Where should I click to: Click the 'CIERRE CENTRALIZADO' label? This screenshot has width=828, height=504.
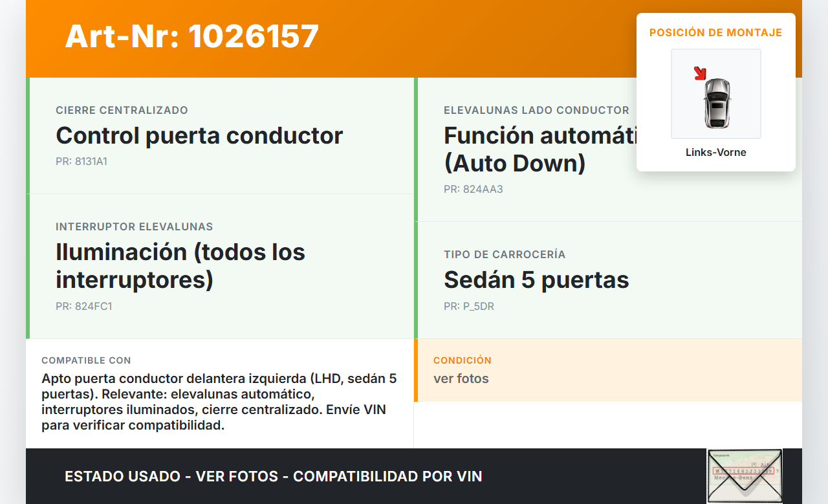point(122,111)
